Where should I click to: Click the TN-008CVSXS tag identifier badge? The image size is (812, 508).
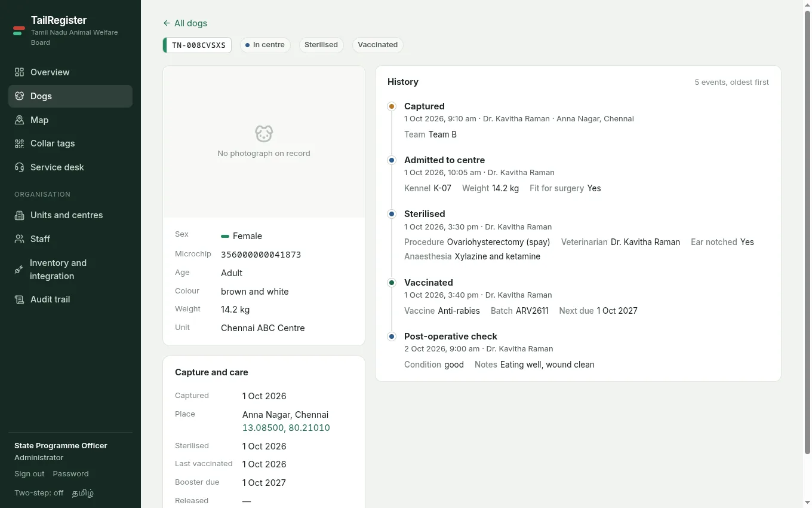click(x=197, y=45)
